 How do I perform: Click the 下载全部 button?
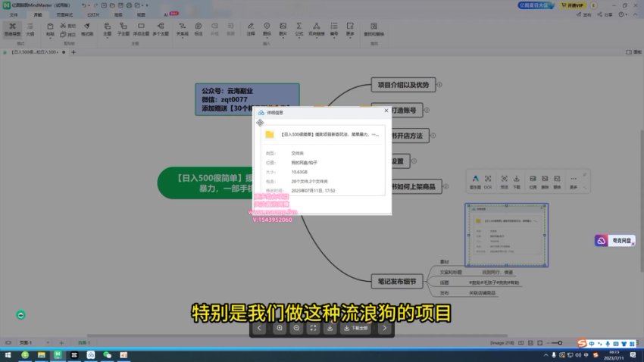[x=354, y=328]
